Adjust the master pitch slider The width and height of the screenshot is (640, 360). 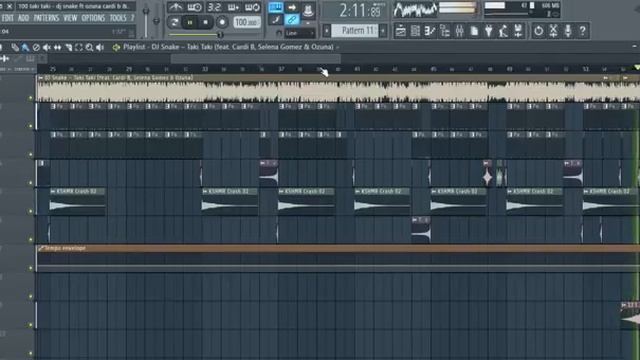click(156, 20)
